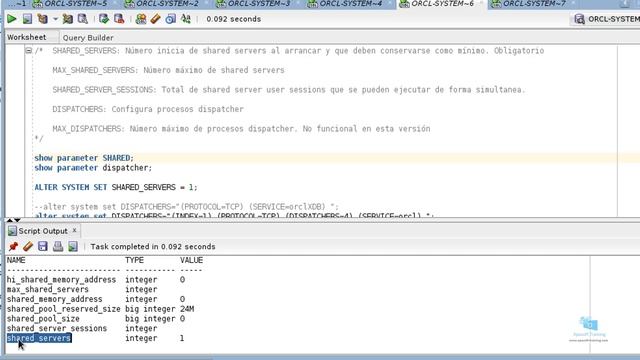This screenshot has width=640, height=360.
Task: Click the shared_server_sessions output row
Action: coord(82,329)
